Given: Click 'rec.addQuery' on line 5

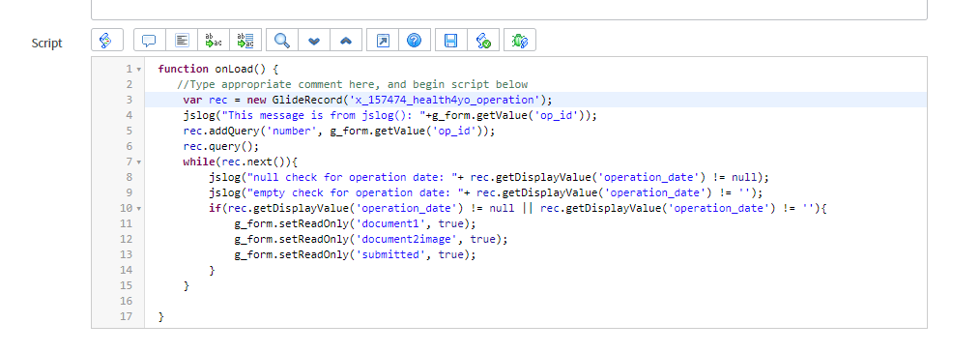Looking at the screenshot, I should tap(220, 131).
